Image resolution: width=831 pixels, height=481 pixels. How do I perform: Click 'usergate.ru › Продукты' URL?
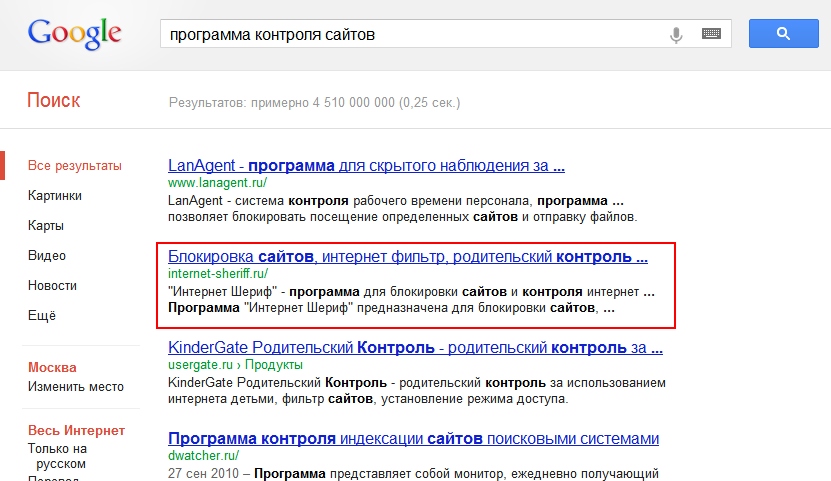235,365
